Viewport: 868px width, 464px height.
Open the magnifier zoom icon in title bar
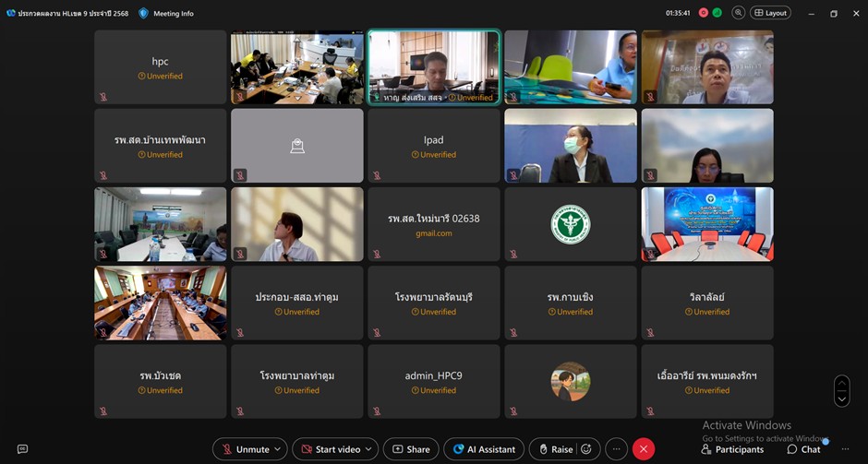738,13
